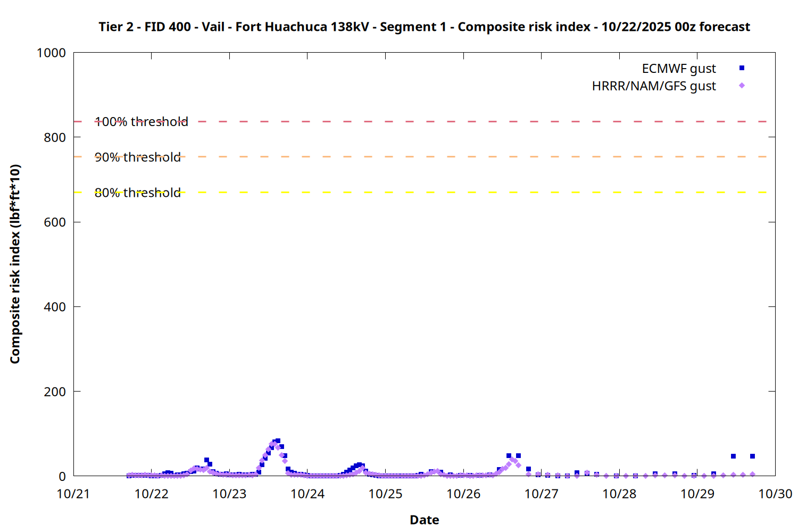This screenshot has height=532, width=798.
Task: Click the Date x-axis label
Action: 424,520
